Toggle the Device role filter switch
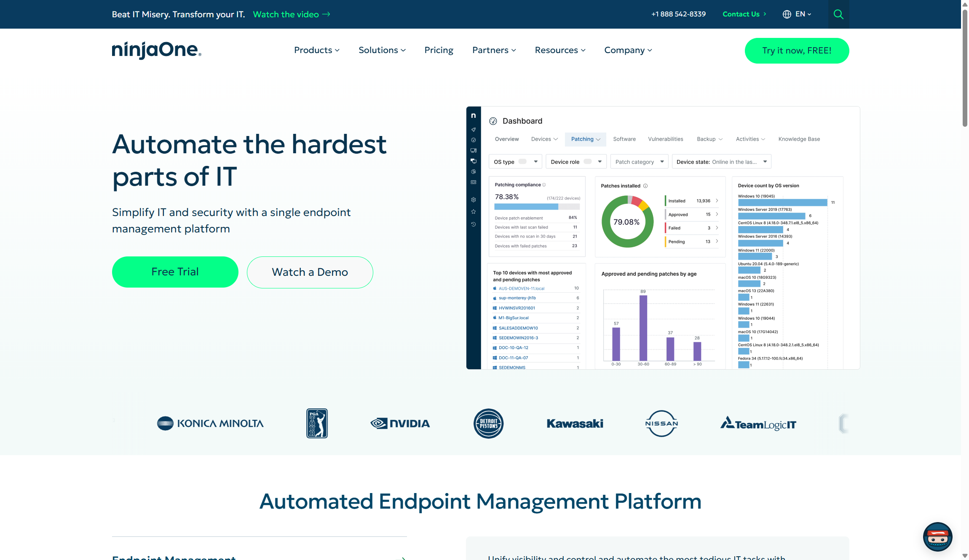This screenshot has height=560, width=969. (x=588, y=162)
